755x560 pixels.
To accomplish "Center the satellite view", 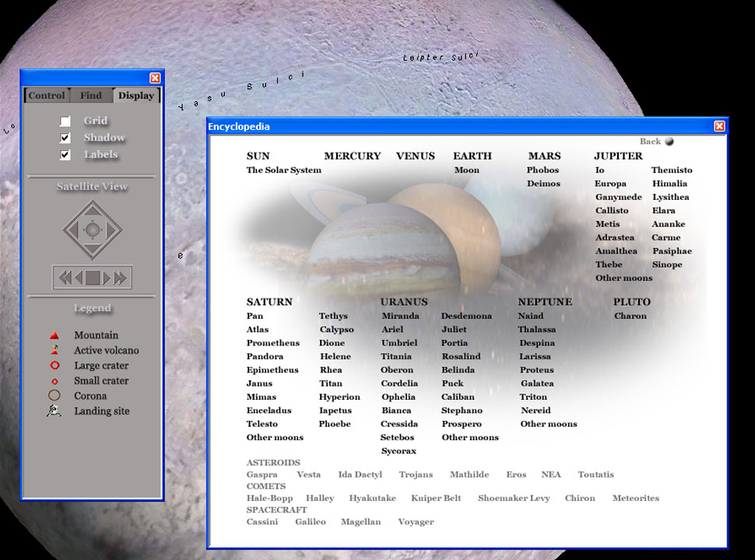I will coord(93,230).
